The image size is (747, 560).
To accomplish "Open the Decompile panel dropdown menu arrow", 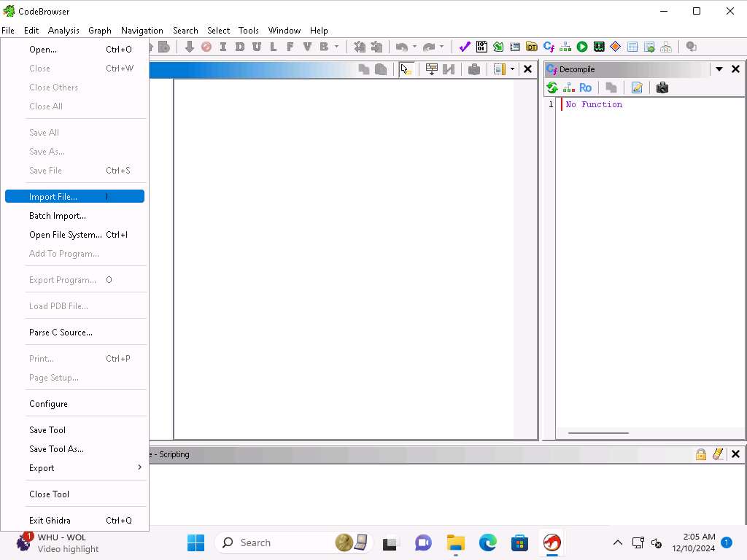I will click(719, 69).
